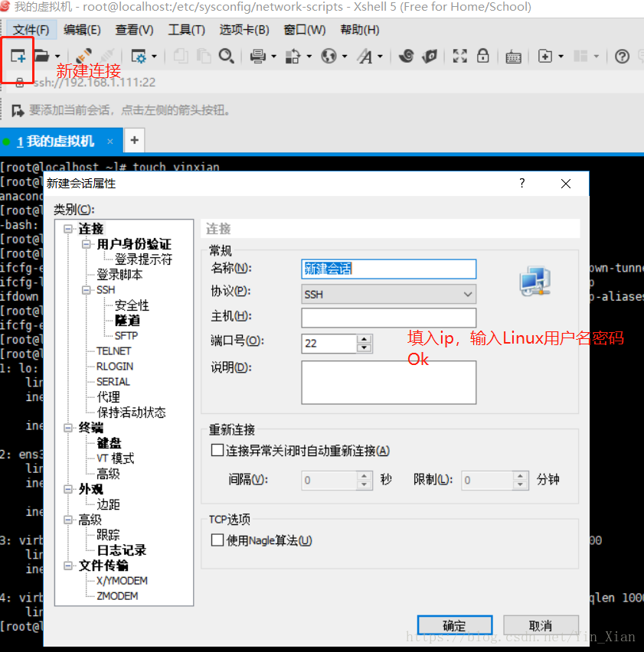Open the 工具(T) menu
The height and width of the screenshot is (652, 644).
point(186,30)
